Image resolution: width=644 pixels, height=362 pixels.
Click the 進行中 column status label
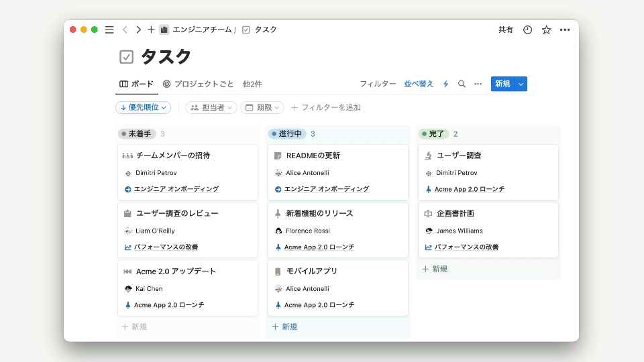click(288, 134)
